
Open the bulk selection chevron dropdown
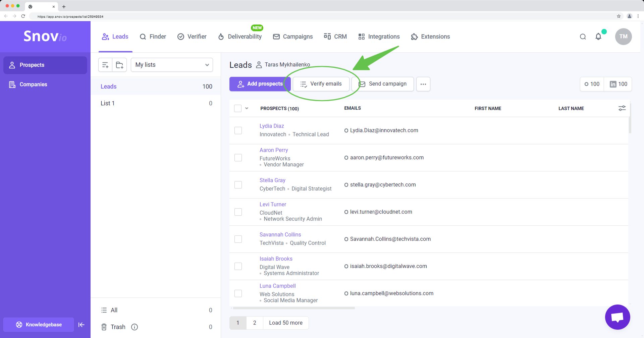pyautogui.click(x=247, y=108)
